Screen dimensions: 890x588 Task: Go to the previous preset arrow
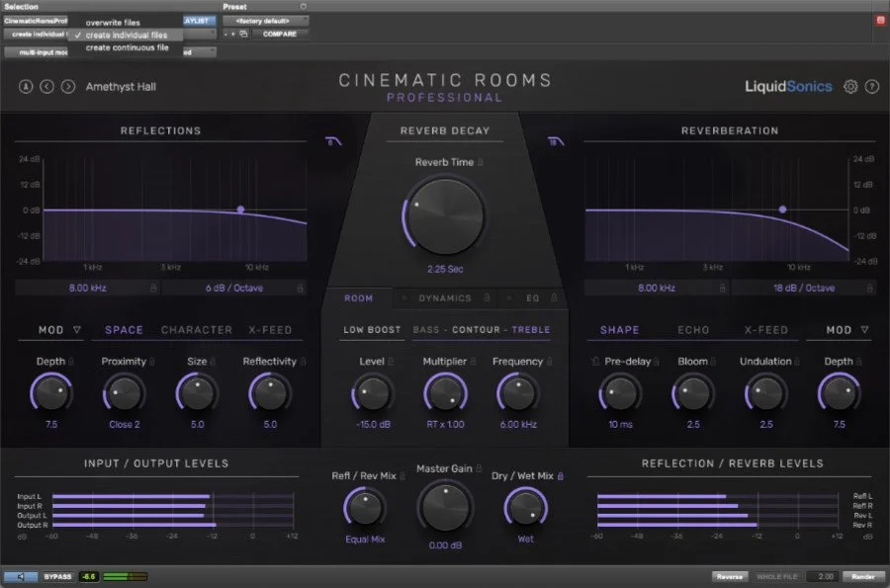tap(47, 87)
